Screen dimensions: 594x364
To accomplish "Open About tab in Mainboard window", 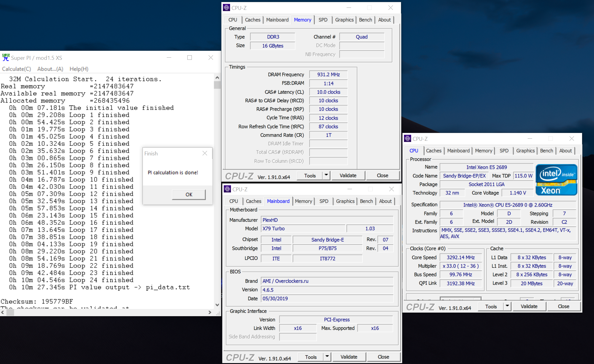I will [x=385, y=201].
